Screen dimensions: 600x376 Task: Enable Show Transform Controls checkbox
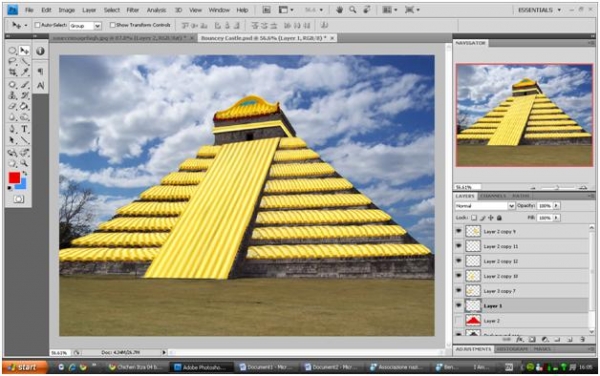(x=112, y=25)
